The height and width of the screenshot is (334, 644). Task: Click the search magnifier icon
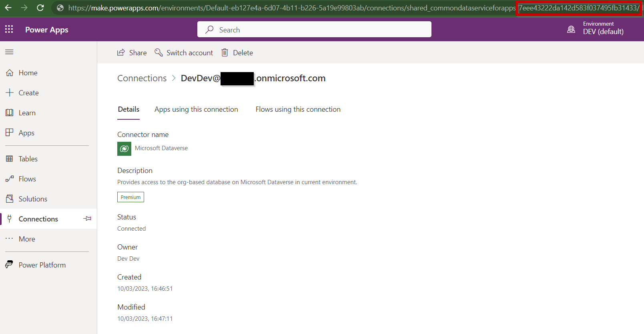point(209,30)
